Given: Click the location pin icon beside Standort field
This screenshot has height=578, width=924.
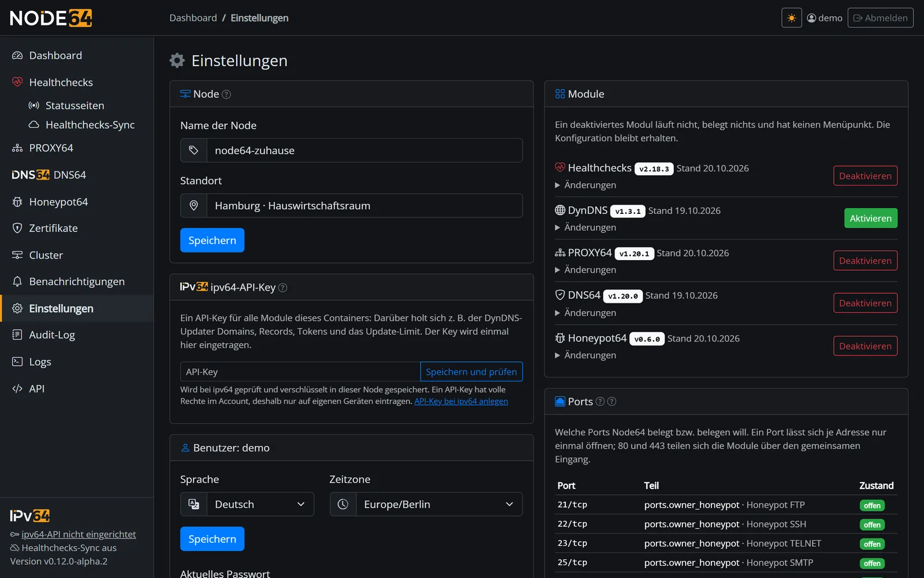Looking at the screenshot, I should pos(193,206).
